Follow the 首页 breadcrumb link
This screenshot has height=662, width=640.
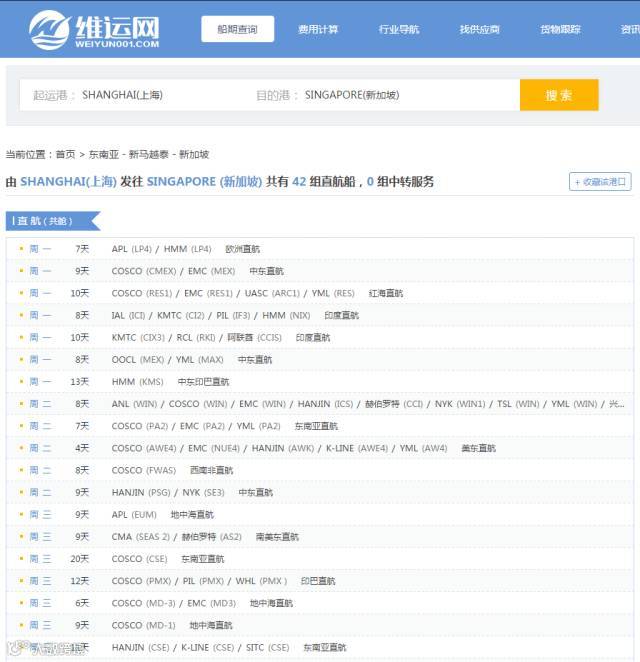point(65,155)
